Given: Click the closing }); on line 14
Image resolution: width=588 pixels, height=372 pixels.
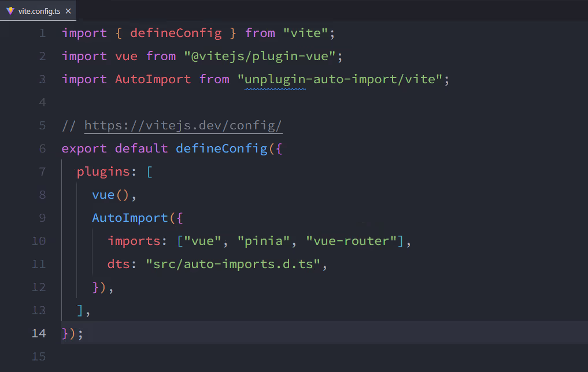Looking at the screenshot, I should pos(72,333).
